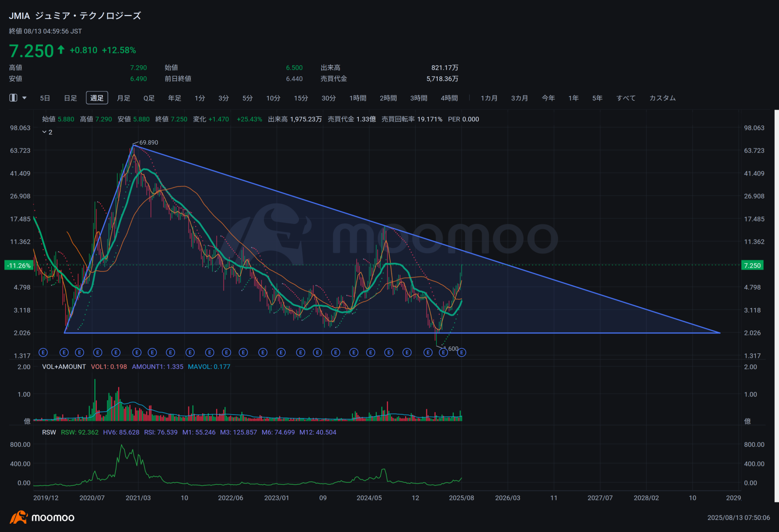This screenshot has width=779, height=532.
Task: Open the chart layout icon dropdown
Action: pos(18,98)
